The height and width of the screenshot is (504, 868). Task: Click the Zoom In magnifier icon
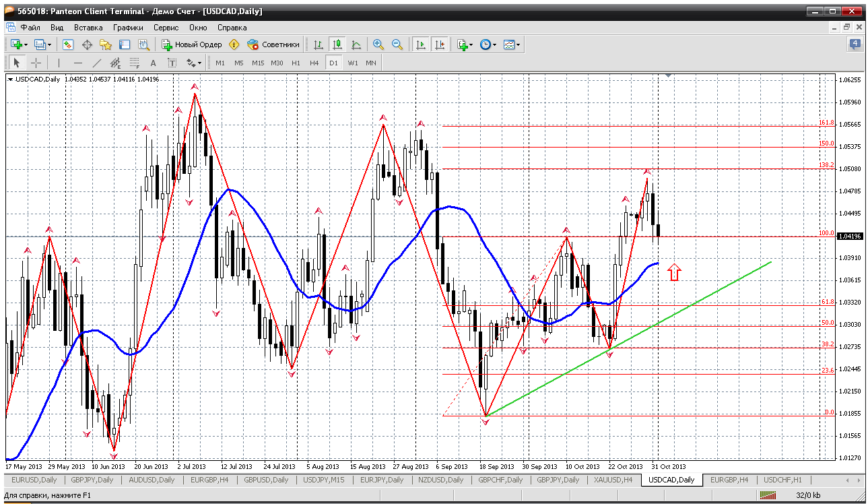pyautogui.click(x=378, y=44)
